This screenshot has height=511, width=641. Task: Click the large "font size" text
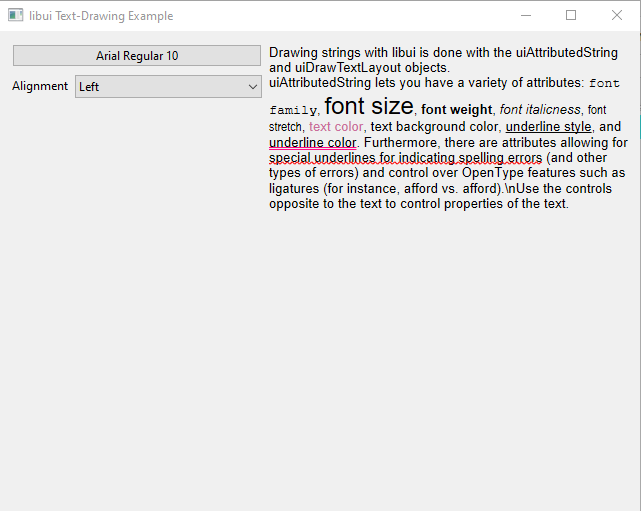368,106
